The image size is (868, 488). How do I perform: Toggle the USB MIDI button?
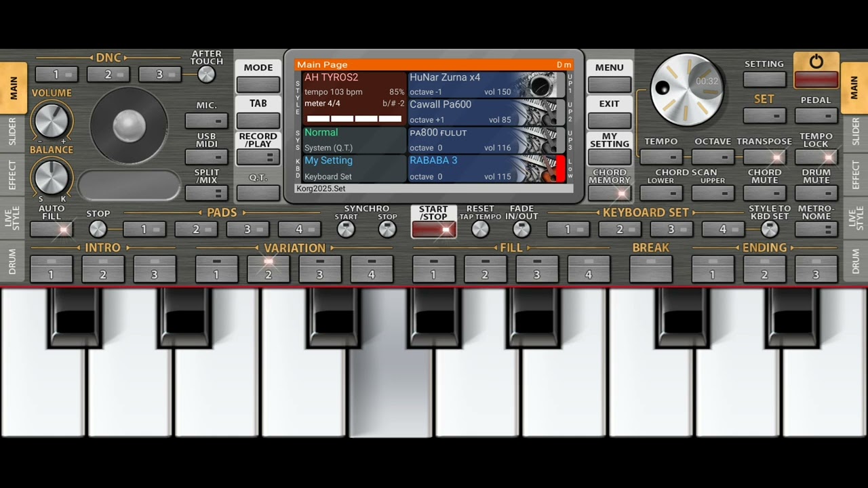click(x=206, y=157)
